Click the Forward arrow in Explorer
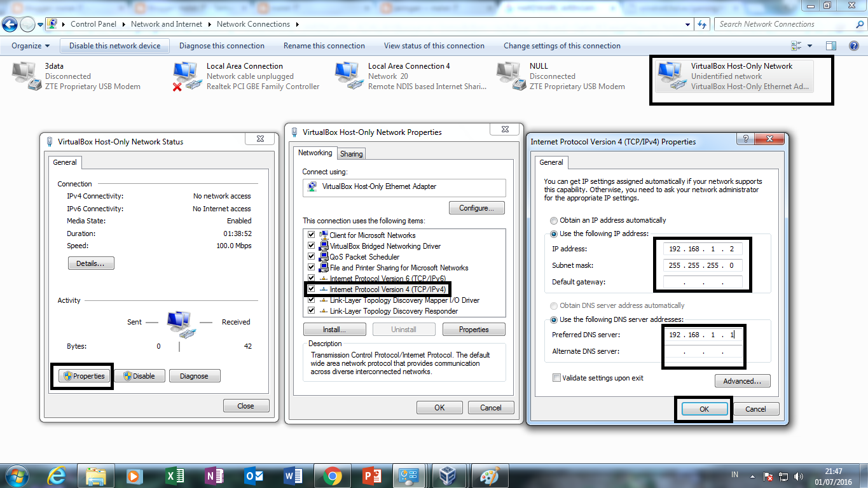 [27, 25]
